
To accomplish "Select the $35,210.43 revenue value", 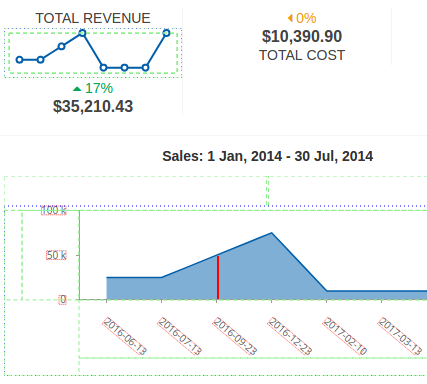I will coord(93,106).
